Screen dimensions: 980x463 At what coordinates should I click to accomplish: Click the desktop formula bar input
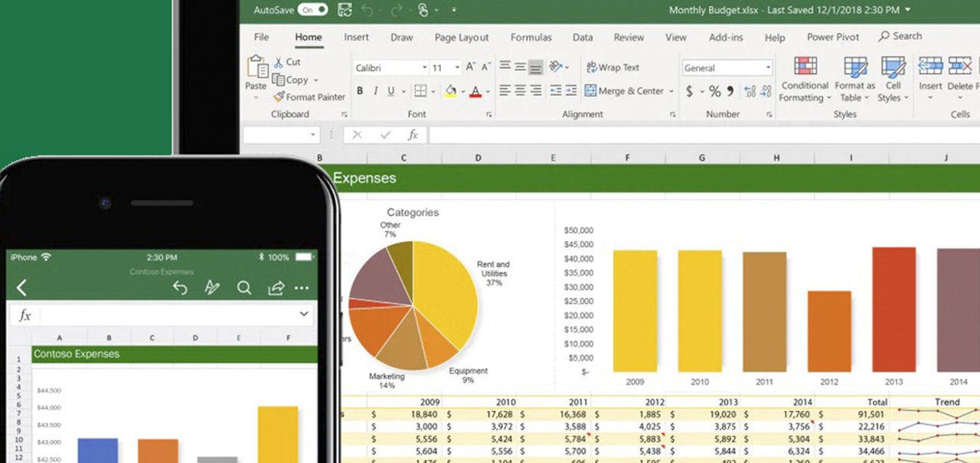pyautogui.click(x=704, y=135)
